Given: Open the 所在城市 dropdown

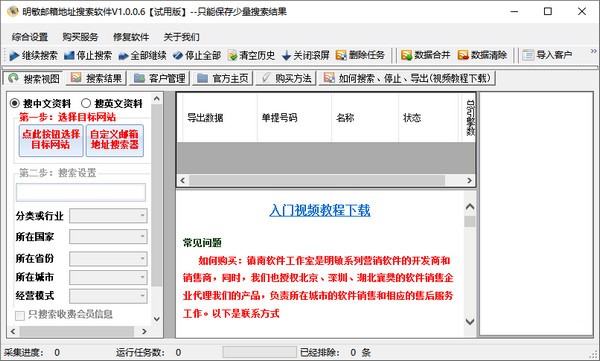Looking at the screenshot, I should click(108, 277).
